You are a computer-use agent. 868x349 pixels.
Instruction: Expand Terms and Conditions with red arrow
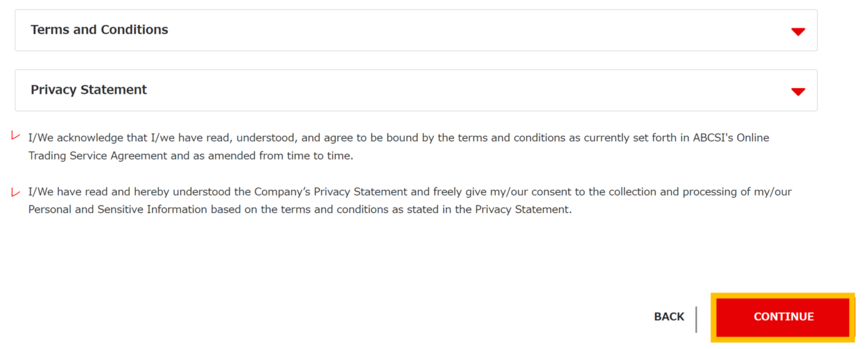coord(798,32)
